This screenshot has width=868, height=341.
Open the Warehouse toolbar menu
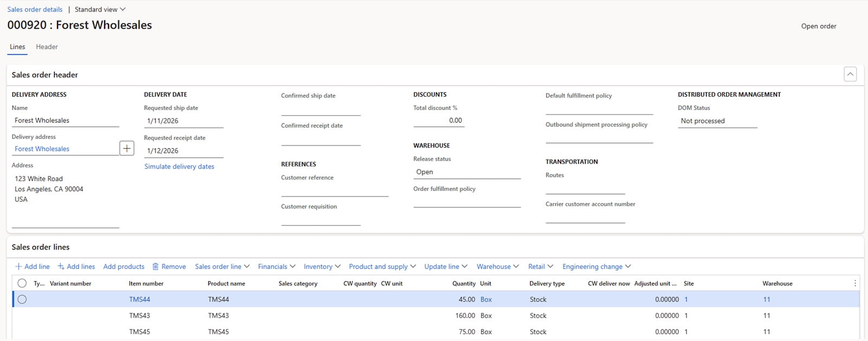497,267
